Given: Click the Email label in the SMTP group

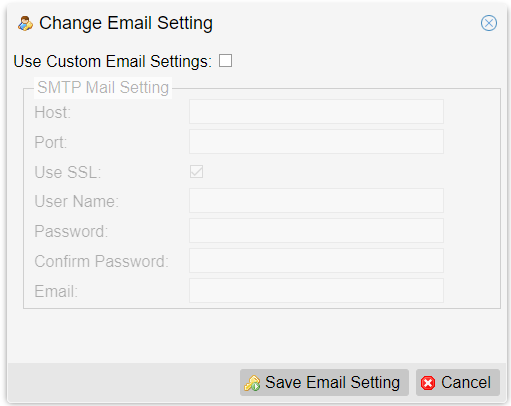Looking at the screenshot, I should tap(56, 291).
